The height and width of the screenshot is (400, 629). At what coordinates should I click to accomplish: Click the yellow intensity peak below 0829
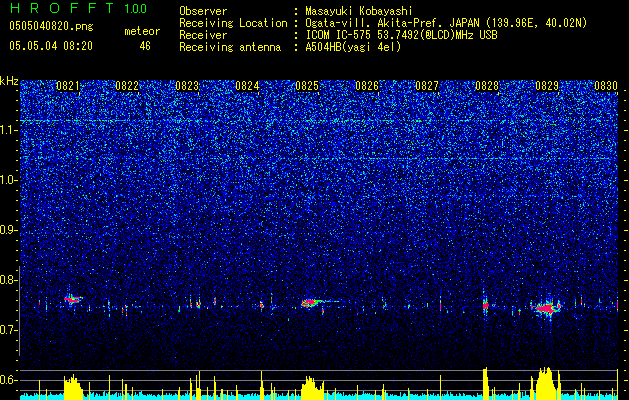pyautogui.click(x=546, y=383)
